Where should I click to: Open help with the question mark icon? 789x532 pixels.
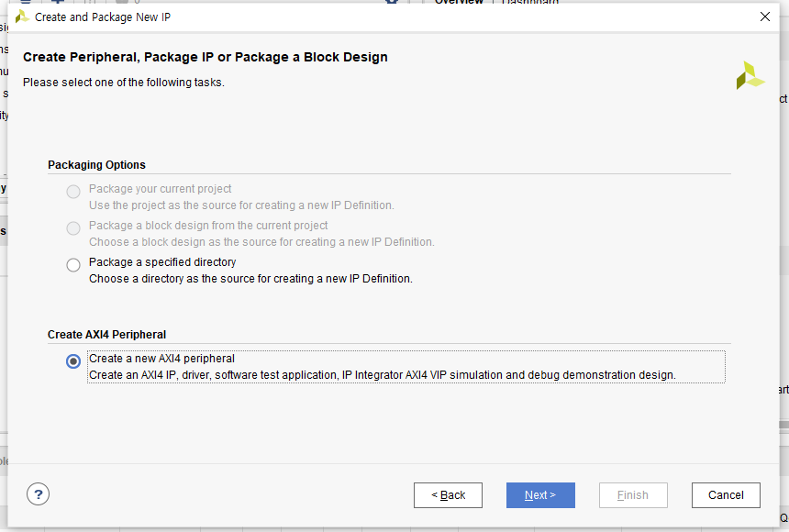tap(39, 494)
